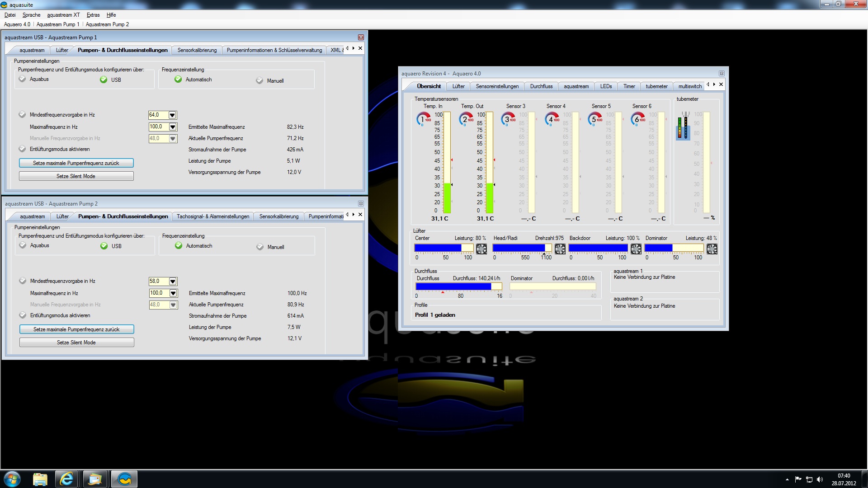Viewport: 868px width, 488px height.
Task: Open Mindestfrequenzvorgabe dropdown showing 58,0
Action: click(173, 282)
